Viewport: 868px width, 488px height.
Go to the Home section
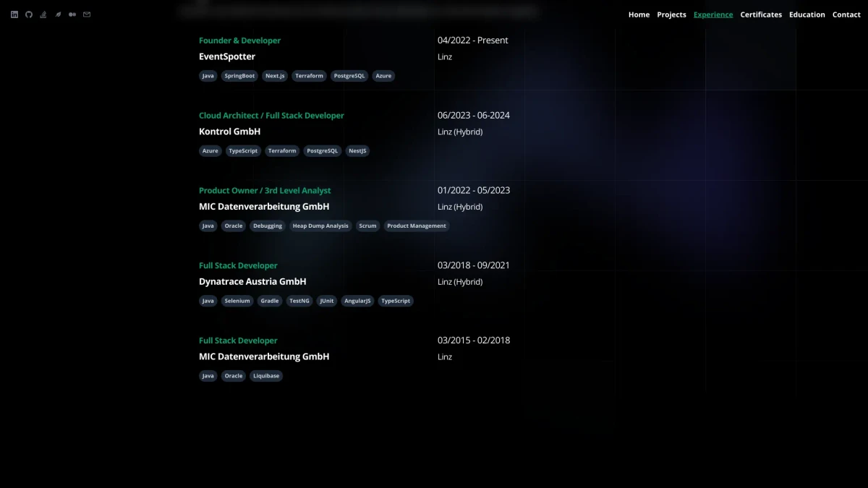pos(639,14)
